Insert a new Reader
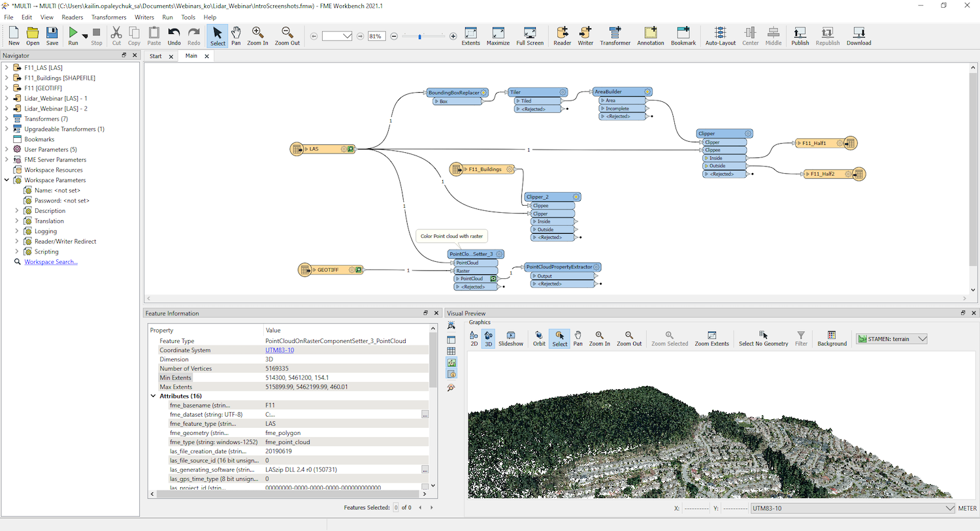Screen dimensions: 980x531 (561, 36)
